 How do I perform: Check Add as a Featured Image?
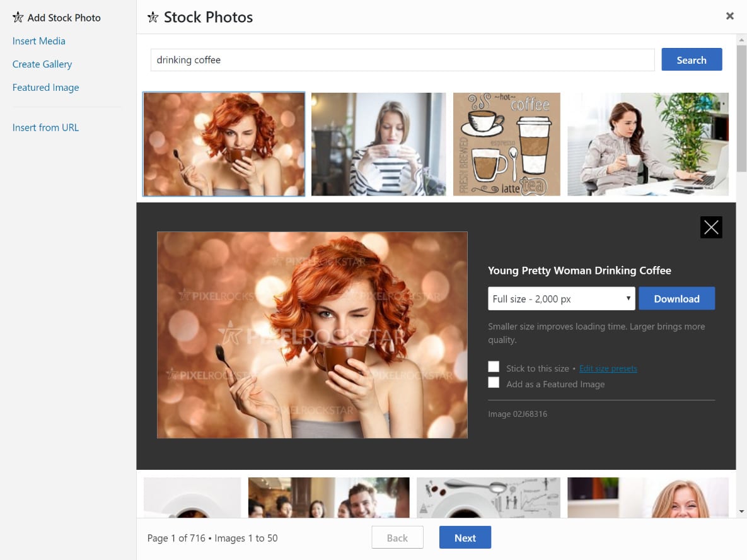(x=494, y=382)
